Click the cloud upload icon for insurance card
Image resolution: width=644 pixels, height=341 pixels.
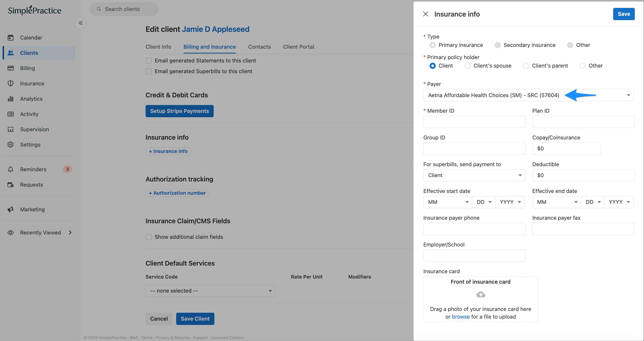[481, 295]
